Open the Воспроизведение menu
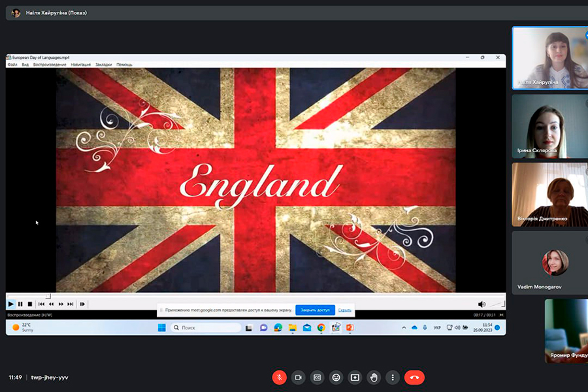The width and height of the screenshot is (588, 392). coord(50,65)
